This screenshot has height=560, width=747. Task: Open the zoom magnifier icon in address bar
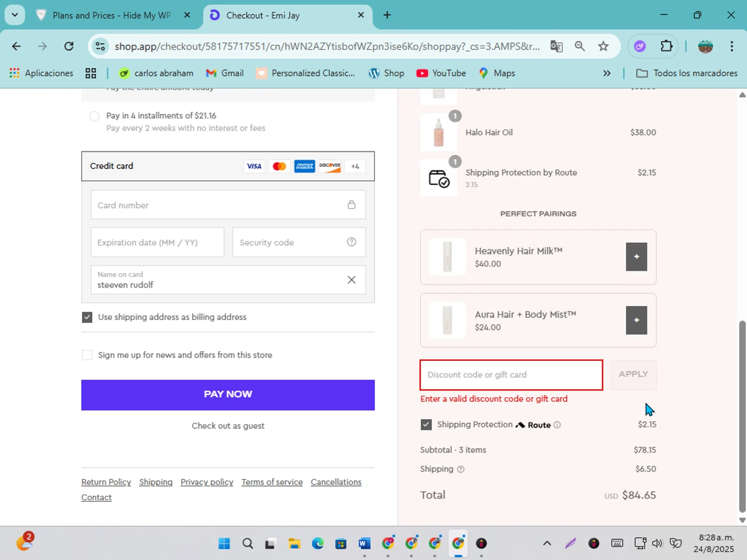pyautogui.click(x=580, y=46)
